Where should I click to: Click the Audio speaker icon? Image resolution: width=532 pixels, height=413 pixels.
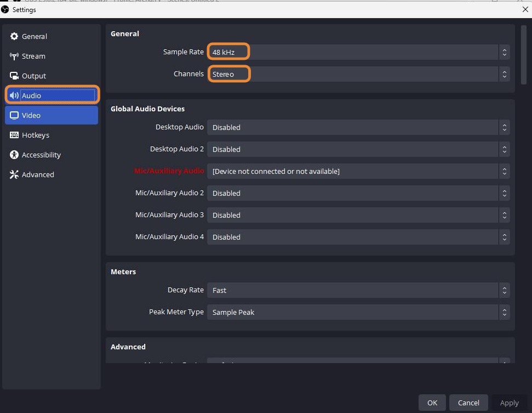[x=14, y=95]
